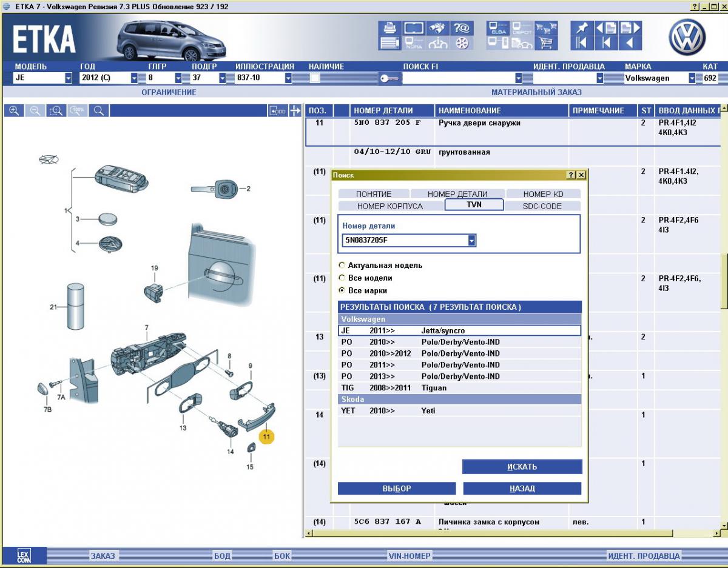The width and height of the screenshot is (728, 568).
Task: Switch to the 'НОМЕР КОРПУСА' tab
Action: click(389, 206)
